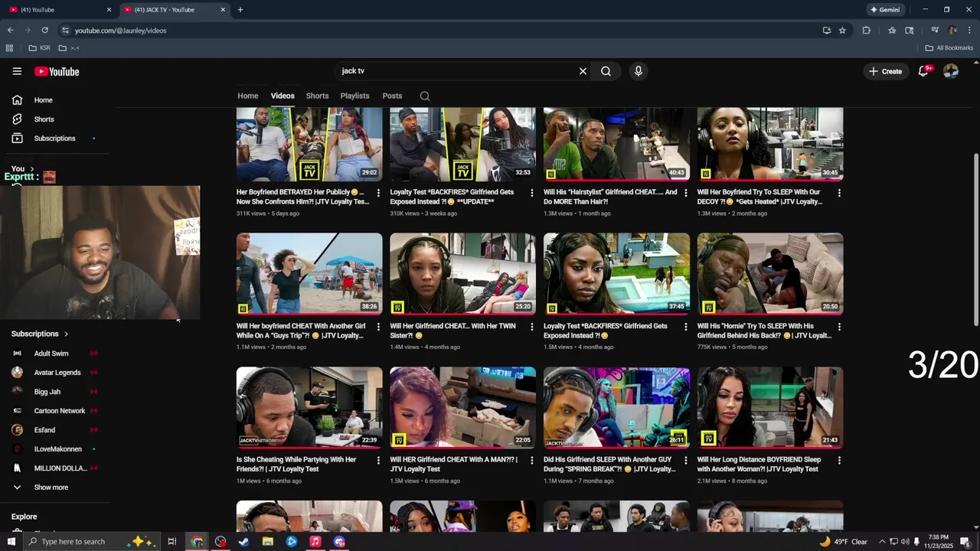Screen dimensions: 980x551
Task: Open Chrome from the taskbar
Action: [197, 542]
